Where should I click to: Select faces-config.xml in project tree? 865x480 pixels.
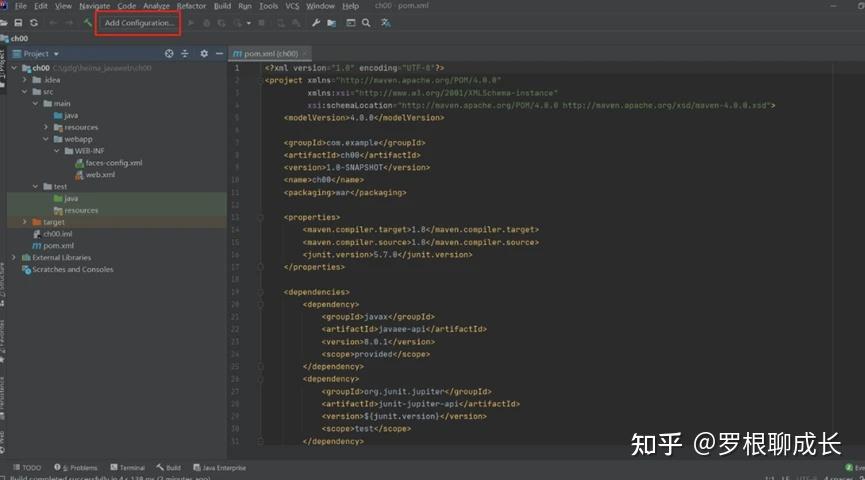point(109,163)
